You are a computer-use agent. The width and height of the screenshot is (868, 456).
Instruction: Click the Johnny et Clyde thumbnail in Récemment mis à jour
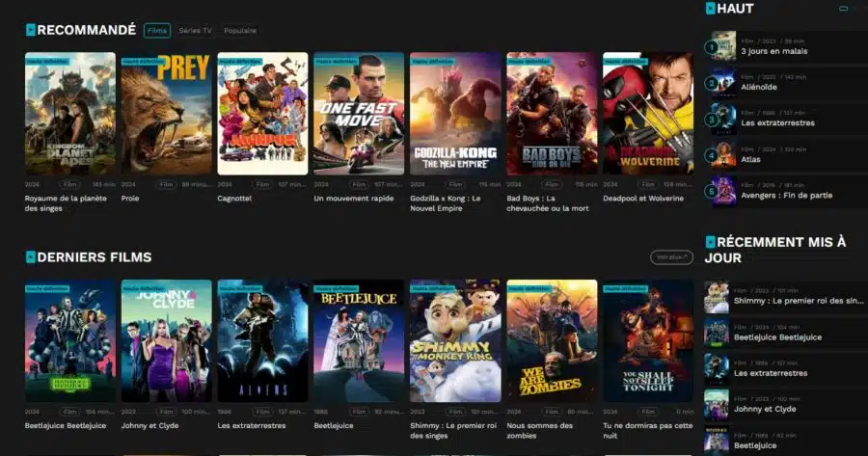point(717,405)
